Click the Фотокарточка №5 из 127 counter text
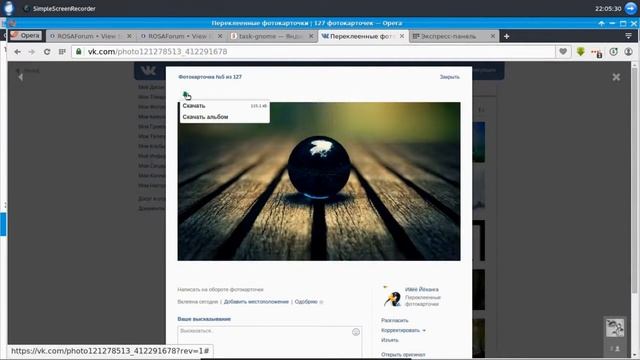The height and width of the screenshot is (360, 640). point(210,77)
